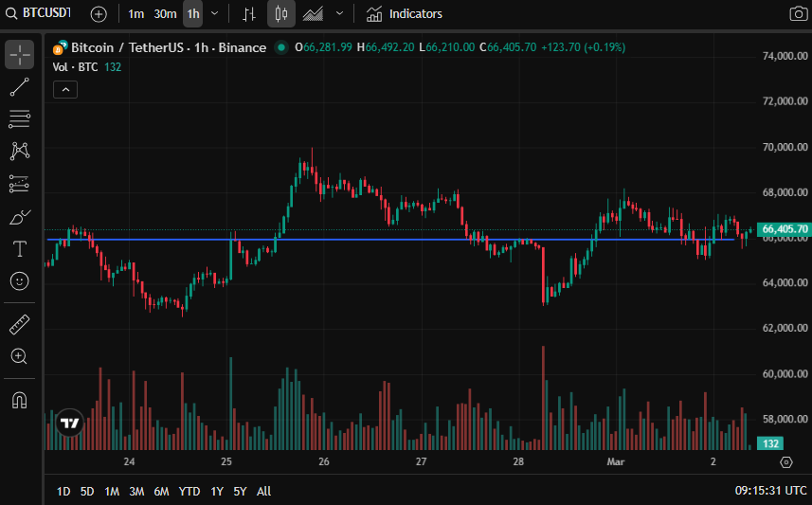This screenshot has width=812, height=505.
Task: Open the brush drawing tool
Action: tap(19, 217)
